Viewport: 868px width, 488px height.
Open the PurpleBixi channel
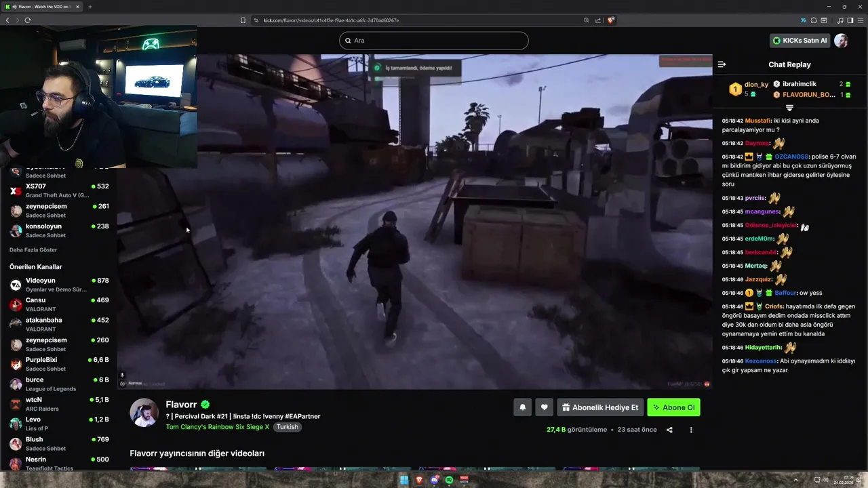coord(59,364)
